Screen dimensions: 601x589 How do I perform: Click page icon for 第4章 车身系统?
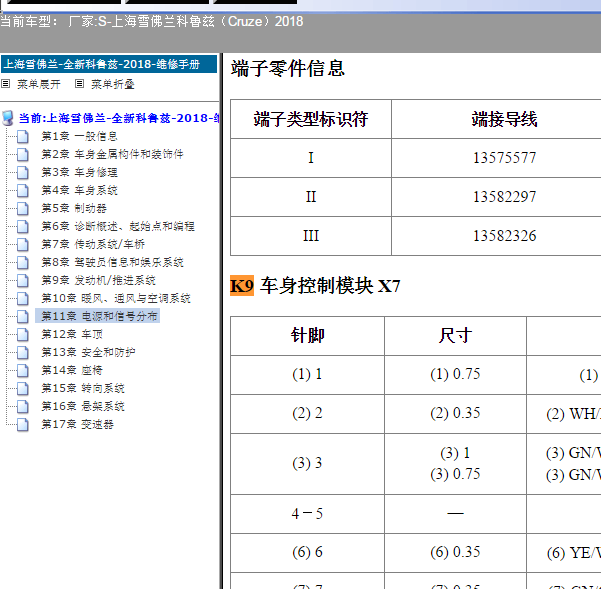pos(23,190)
